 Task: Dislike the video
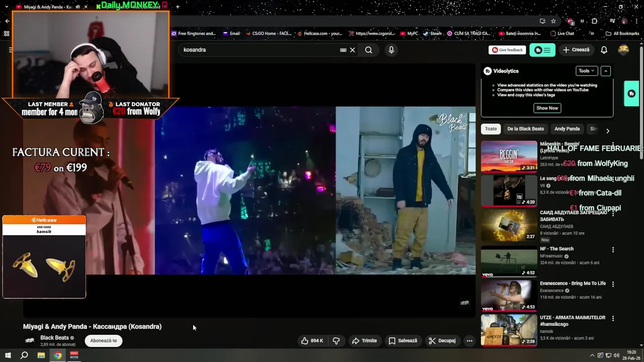point(336,340)
